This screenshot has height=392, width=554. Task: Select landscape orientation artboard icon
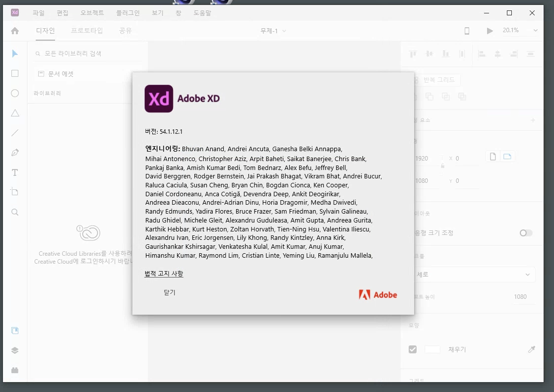point(507,157)
